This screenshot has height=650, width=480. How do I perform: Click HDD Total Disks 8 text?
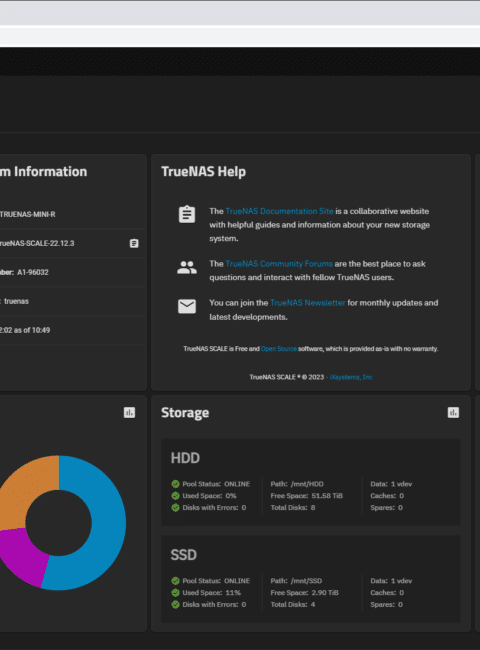[x=293, y=507]
